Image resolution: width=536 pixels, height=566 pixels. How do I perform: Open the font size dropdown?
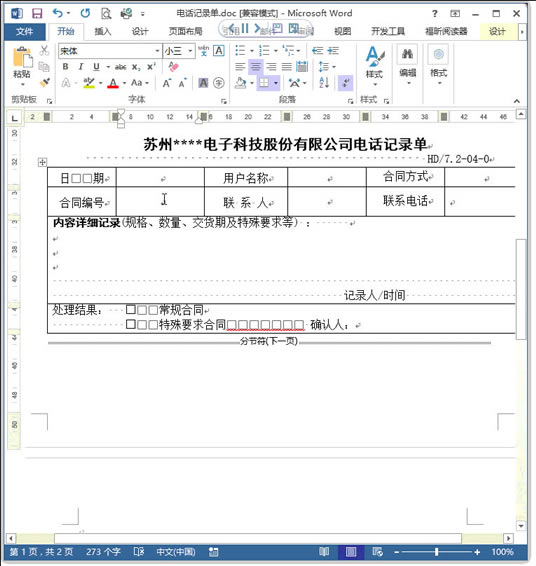(190, 51)
